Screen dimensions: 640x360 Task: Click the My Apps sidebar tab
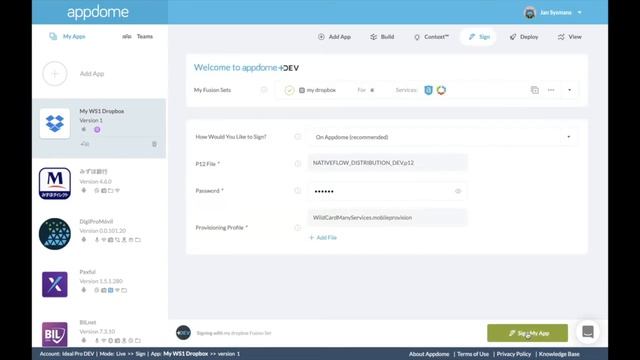coord(67,36)
